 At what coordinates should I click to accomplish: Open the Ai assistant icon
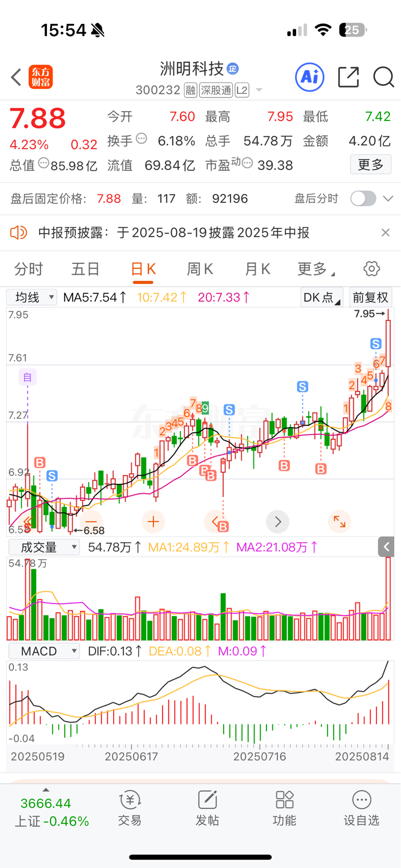click(310, 77)
